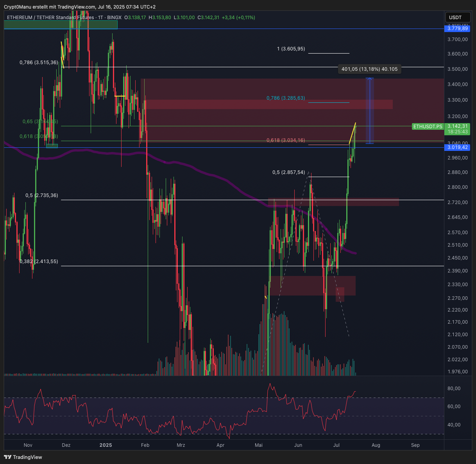Click the RSI 80,00 scale label
Image resolution: width=476 pixels, height=464 pixels.
[x=454, y=389]
